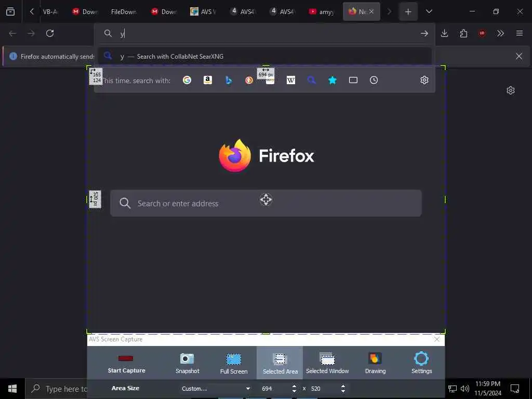
Task: Show more toolbar tools overflow chevron
Action: pos(500,33)
